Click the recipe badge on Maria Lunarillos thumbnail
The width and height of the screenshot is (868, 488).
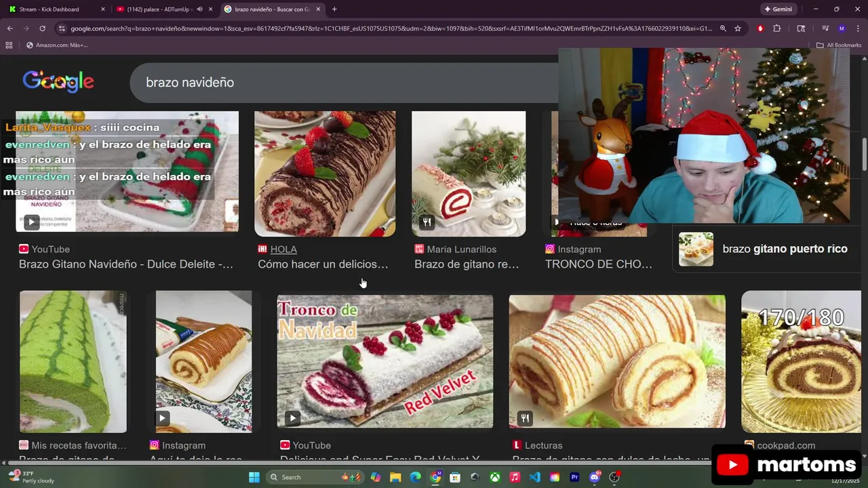(427, 222)
